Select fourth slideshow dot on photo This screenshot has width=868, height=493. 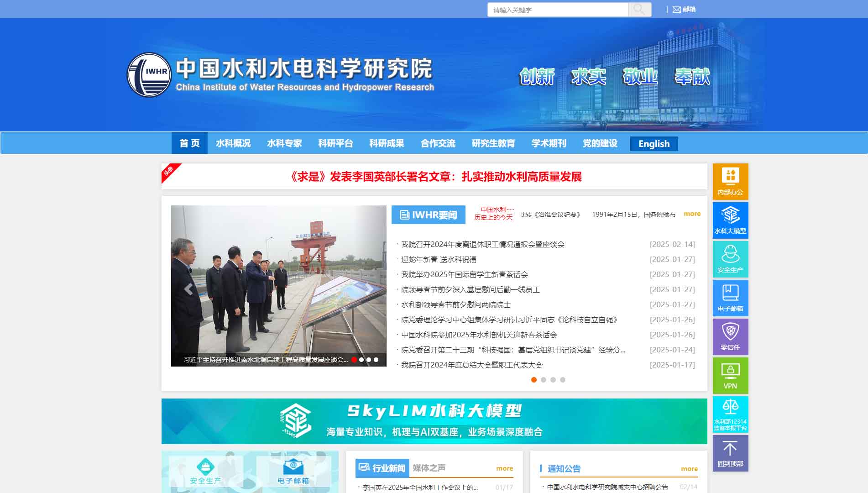click(x=376, y=360)
